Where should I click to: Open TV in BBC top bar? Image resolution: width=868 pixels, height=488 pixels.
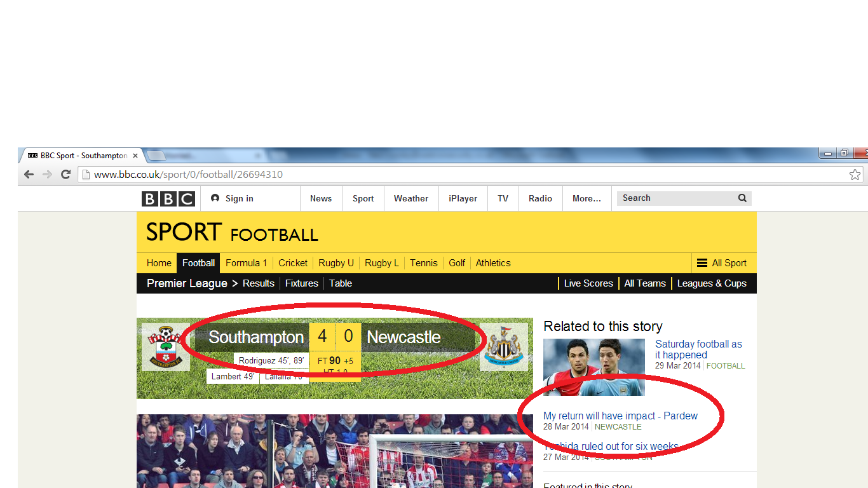(503, 198)
